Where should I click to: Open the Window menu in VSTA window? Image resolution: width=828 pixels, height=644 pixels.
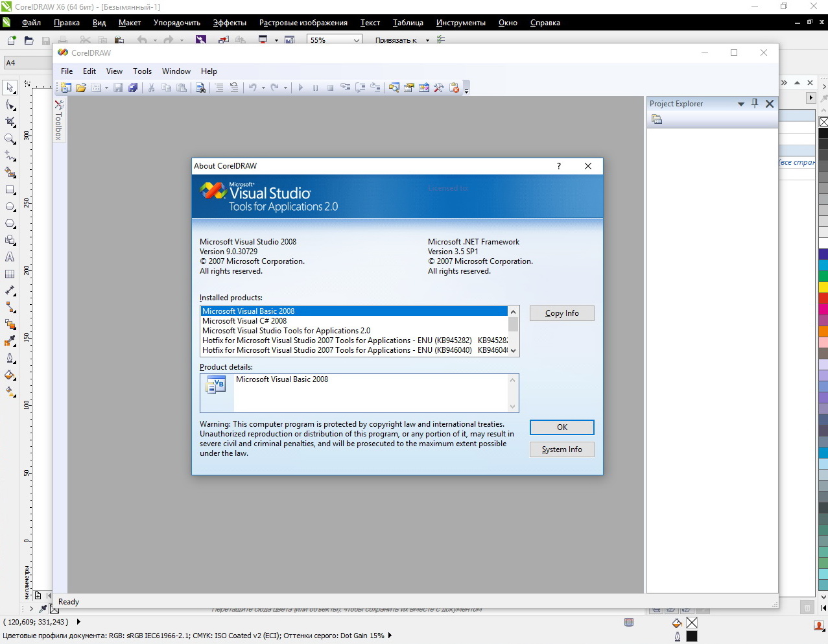[176, 71]
